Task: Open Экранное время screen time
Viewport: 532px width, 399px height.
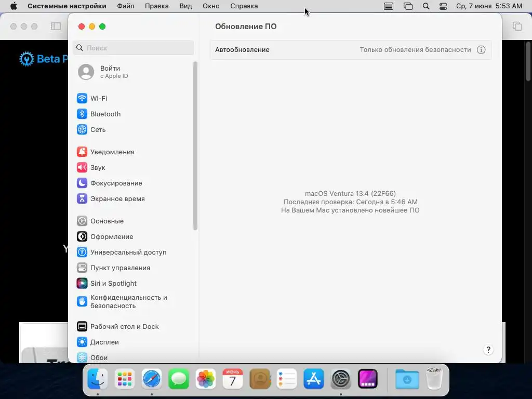Action: click(x=111, y=199)
